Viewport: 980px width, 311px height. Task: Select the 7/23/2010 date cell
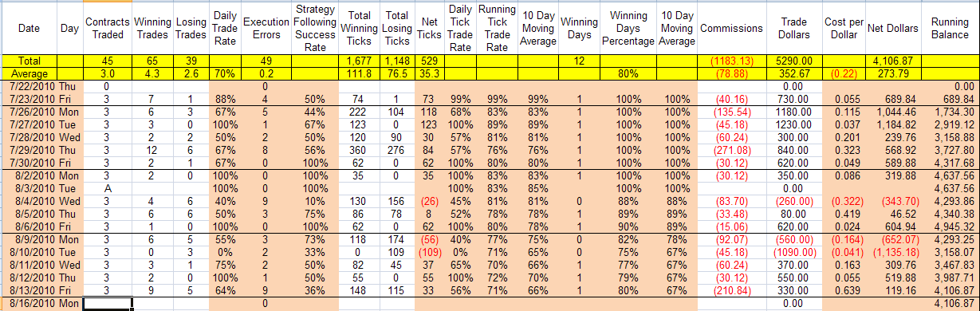[29, 99]
